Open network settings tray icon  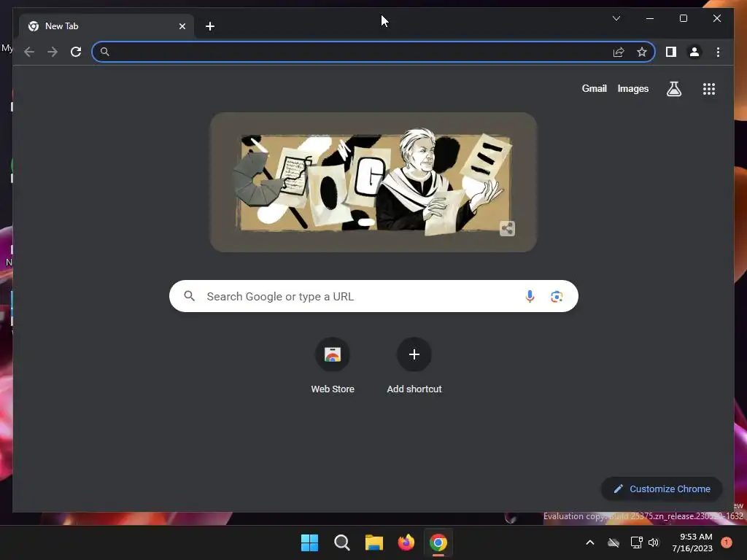click(x=636, y=542)
